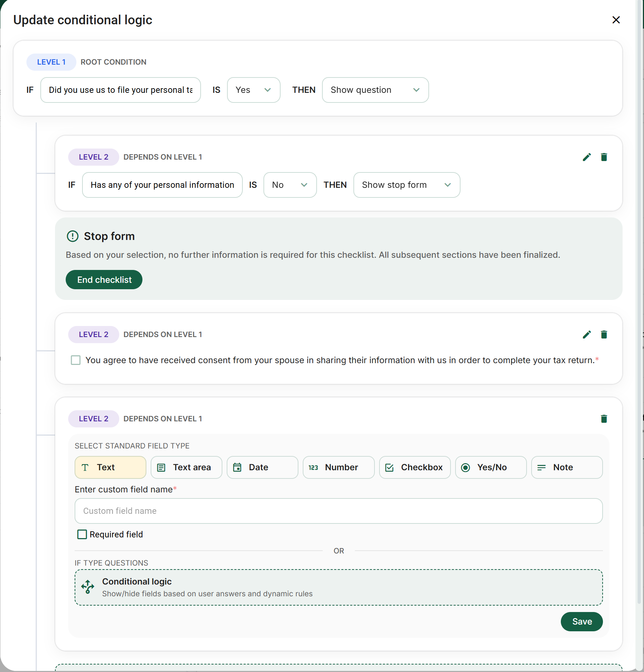
Task: Delete the stop form Level 2 condition
Action: pos(604,157)
